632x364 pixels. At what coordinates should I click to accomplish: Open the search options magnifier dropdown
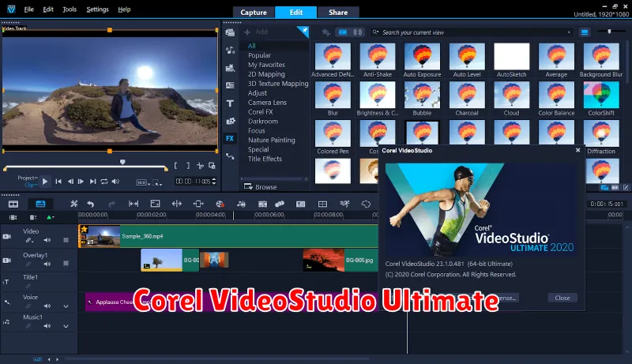(x=376, y=32)
